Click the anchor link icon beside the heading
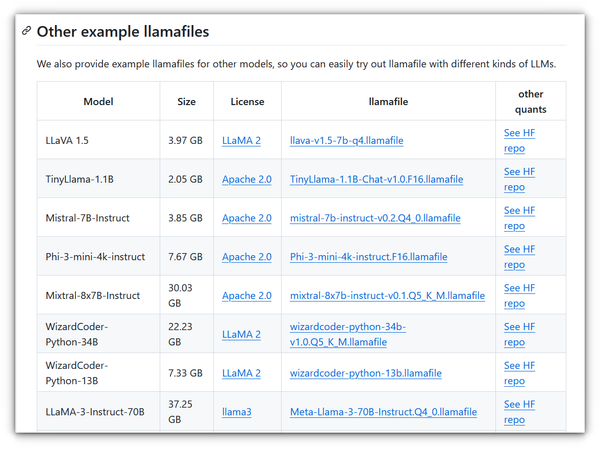The image size is (600, 449). coord(26,31)
